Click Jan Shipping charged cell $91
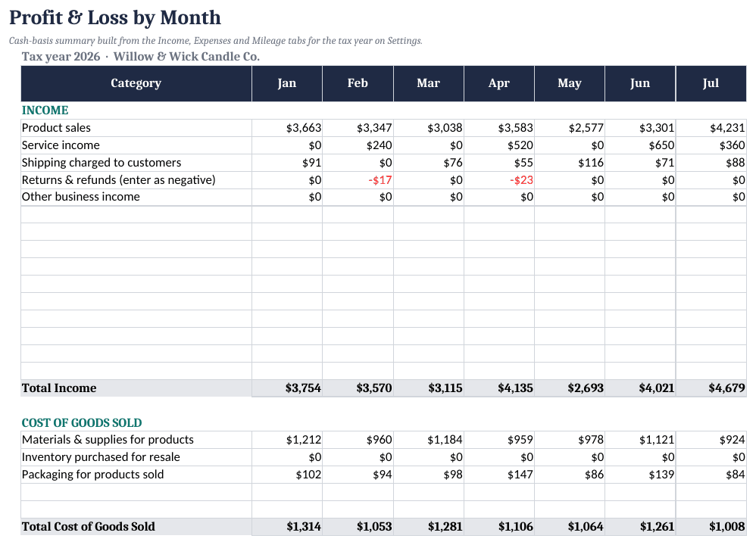 (x=287, y=163)
